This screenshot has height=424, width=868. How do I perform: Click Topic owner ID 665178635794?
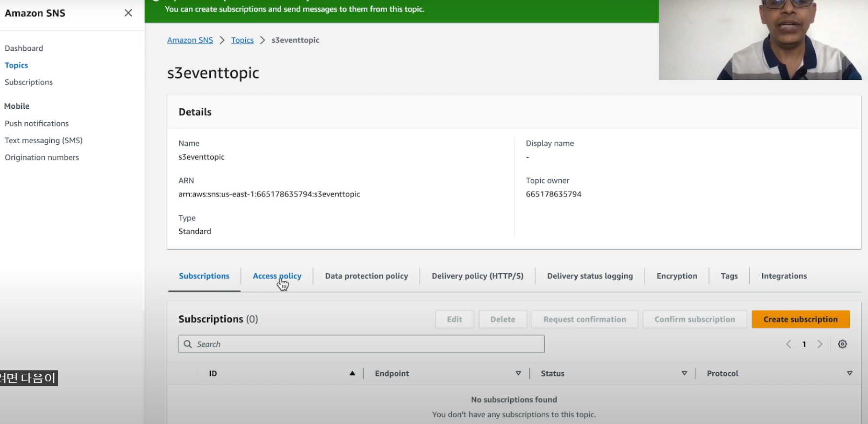tap(554, 194)
